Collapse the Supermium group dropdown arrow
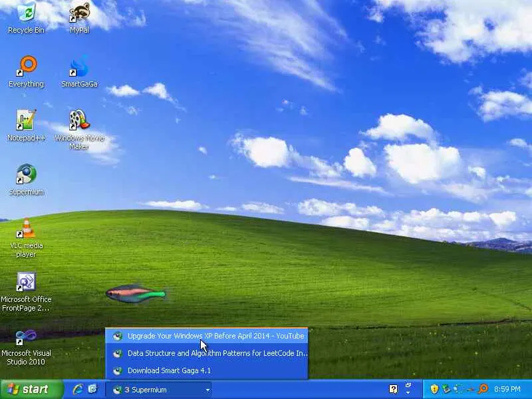The width and height of the screenshot is (532, 399). click(207, 390)
